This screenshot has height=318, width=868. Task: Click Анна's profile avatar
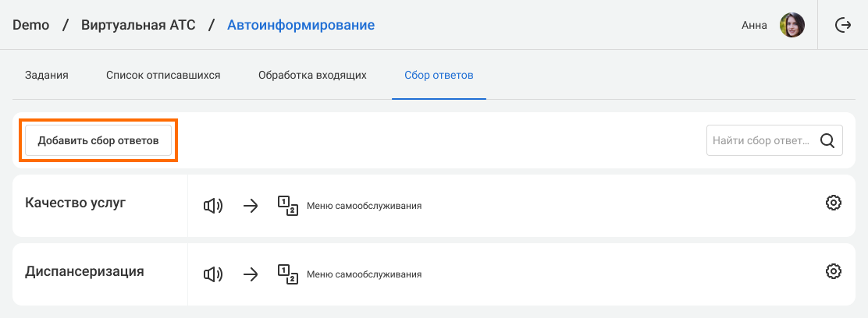792,25
